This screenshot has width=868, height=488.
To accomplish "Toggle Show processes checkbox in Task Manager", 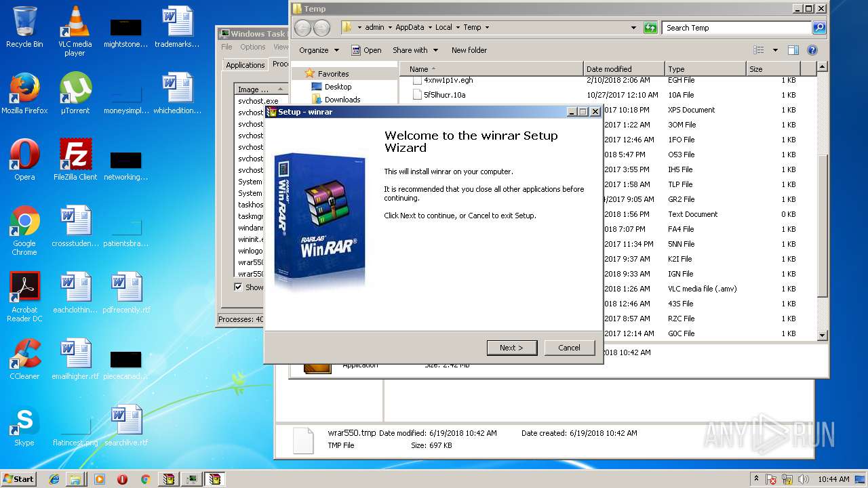I will (x=238, y=287).
